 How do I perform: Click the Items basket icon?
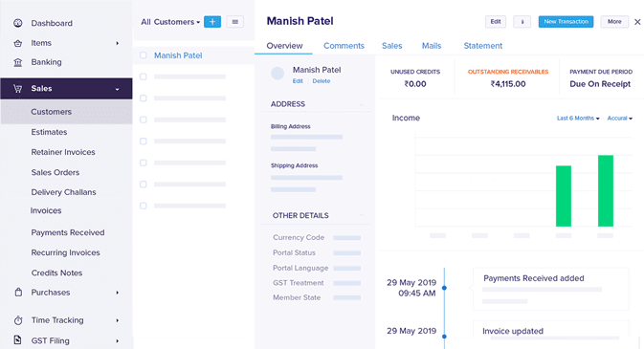(17, 43)
